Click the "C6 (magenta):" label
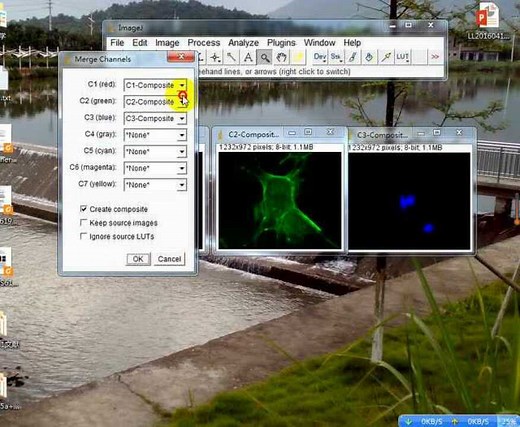Viewport: 520px width, 427px height. point(93,167)
